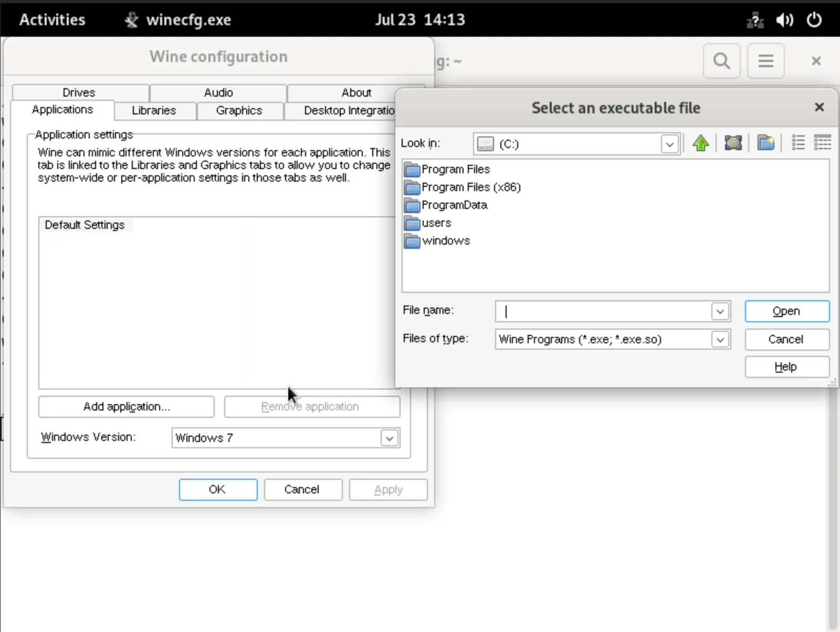Expand the File name history dropdown
The height and width of the screenshot is (632, 840).
(x=720, y=311)
